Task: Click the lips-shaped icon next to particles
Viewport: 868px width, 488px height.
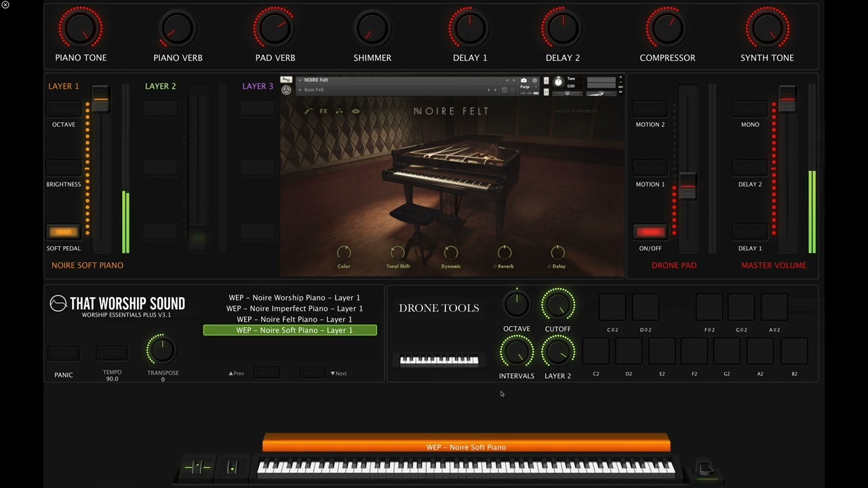Action: (355, 111)
